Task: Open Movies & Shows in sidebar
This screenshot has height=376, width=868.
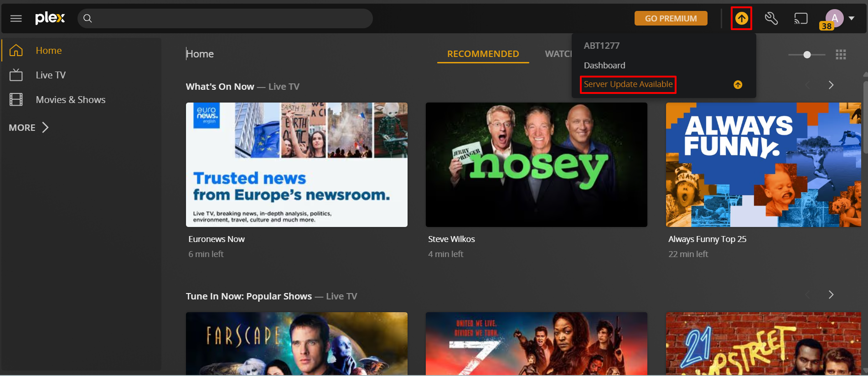Action: click(x=70, y=100)
